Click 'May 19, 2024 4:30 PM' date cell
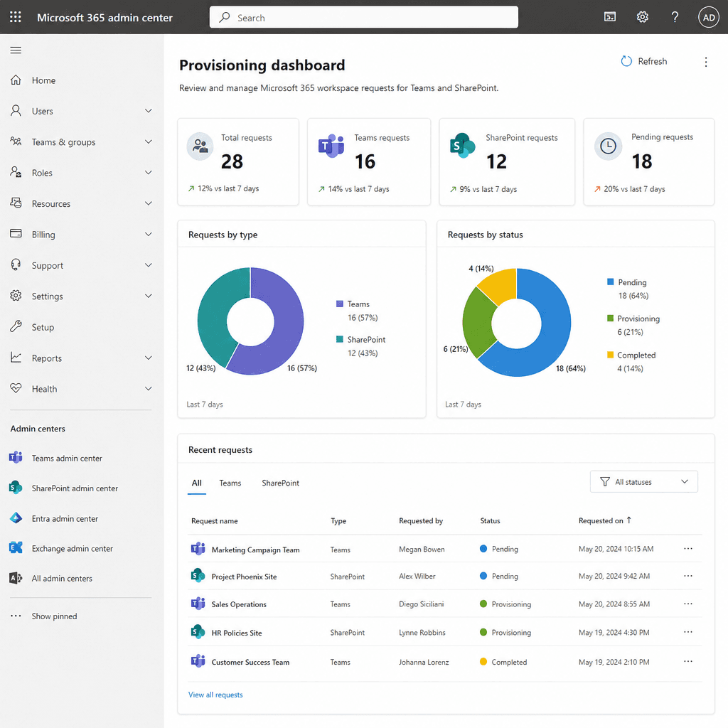The image size is (728, 728). pos(614,632)
